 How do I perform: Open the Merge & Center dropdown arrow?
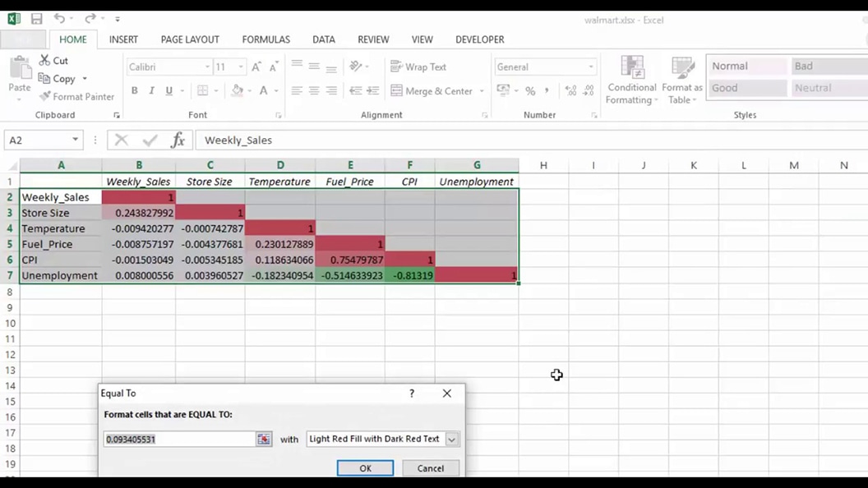pyautogui.click(x=481, y=90)
